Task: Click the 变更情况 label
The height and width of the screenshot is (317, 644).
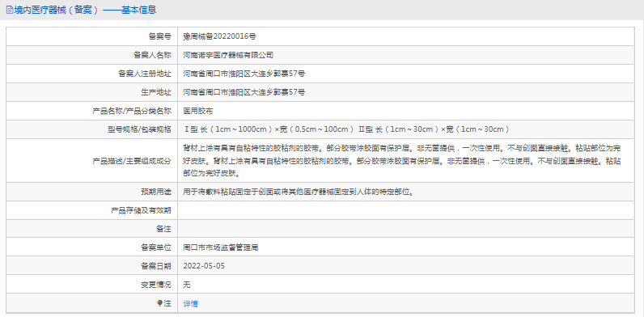Action: [156, 285]
